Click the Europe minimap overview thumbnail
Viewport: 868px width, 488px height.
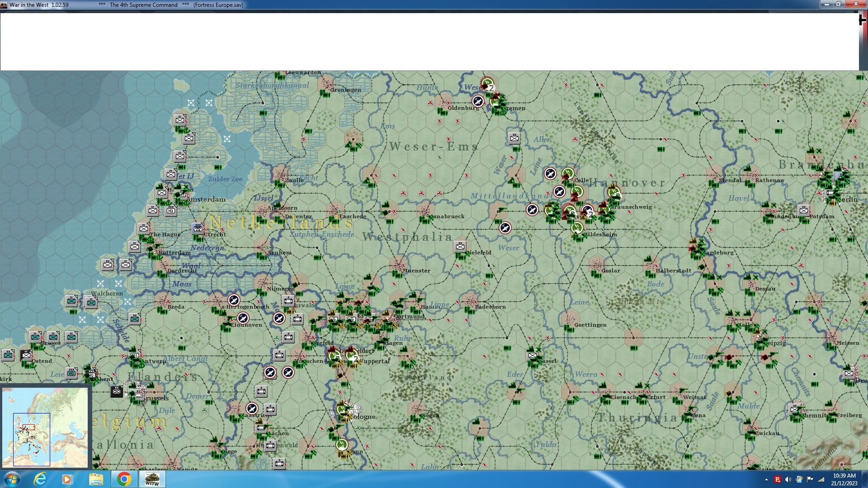pos(45,427)
